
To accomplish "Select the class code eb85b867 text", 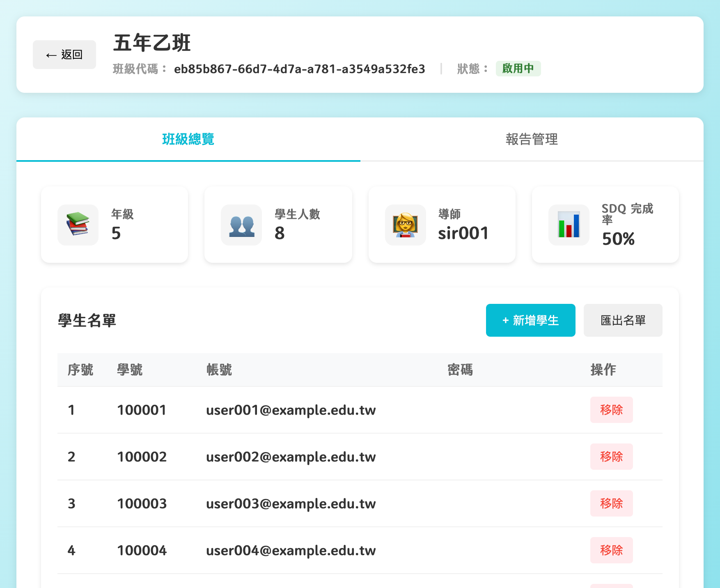I will point(299,69).
